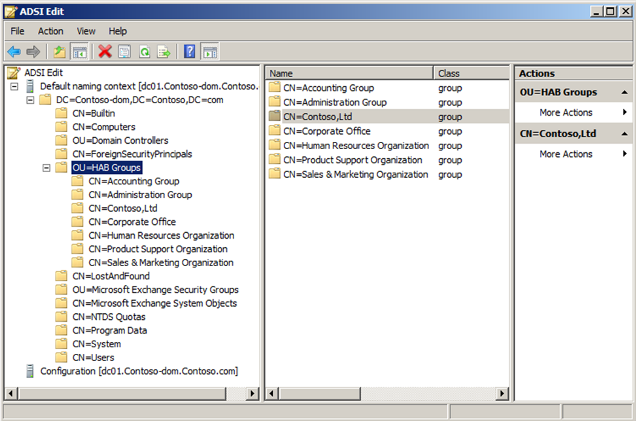
Task: Select CN=NTDS Quotas in the tree
Action: click(x=109, y=317)
